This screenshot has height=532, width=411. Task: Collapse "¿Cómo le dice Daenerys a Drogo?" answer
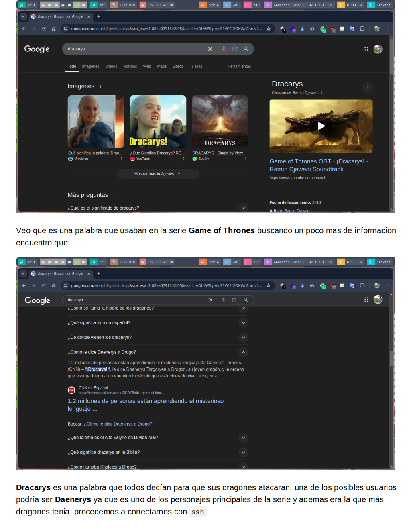[243, 352]
